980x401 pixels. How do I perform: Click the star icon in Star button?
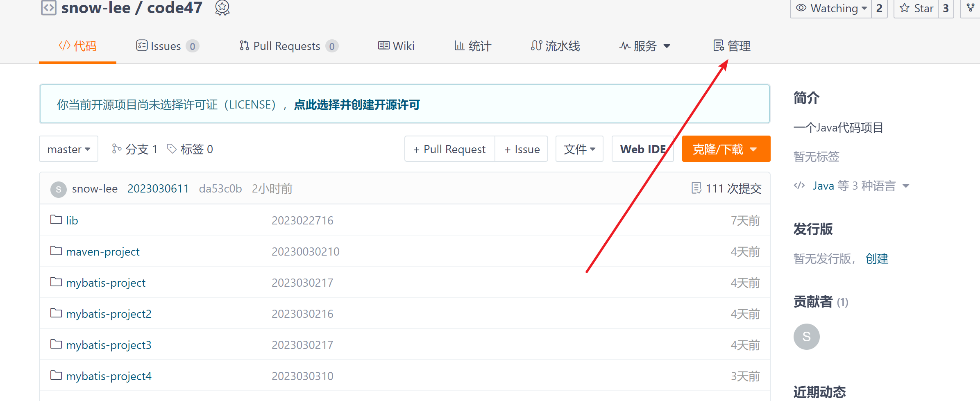(x=905, y=8)
